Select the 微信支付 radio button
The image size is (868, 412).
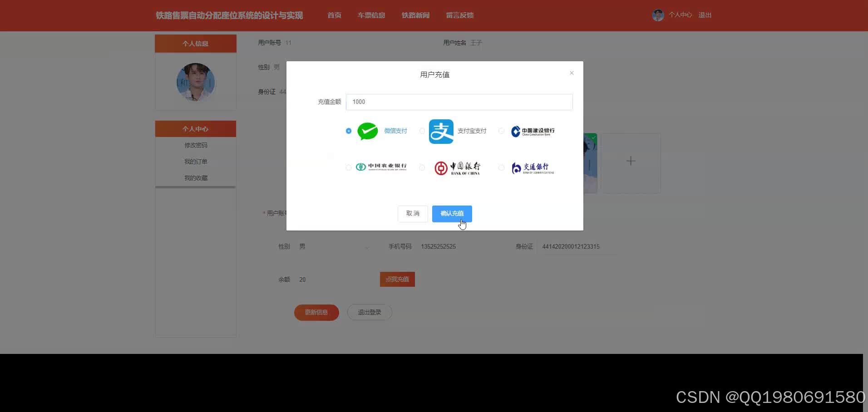click(x=348, y=131)
